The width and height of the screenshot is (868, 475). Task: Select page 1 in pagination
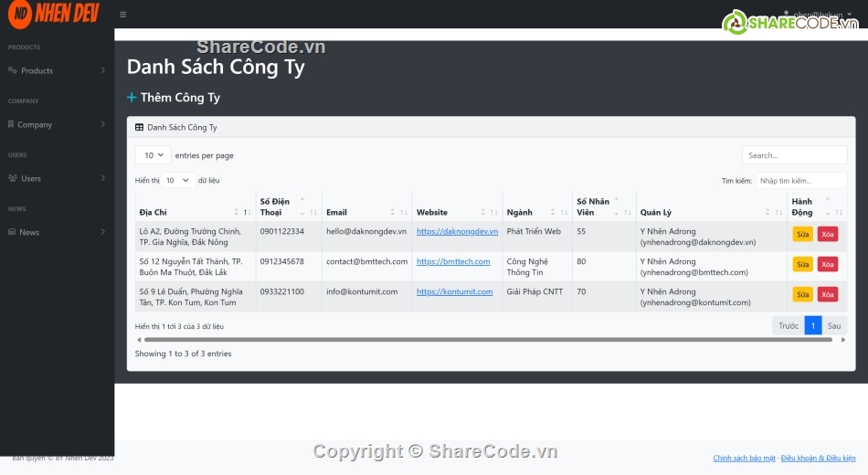(x=812, y=325)
